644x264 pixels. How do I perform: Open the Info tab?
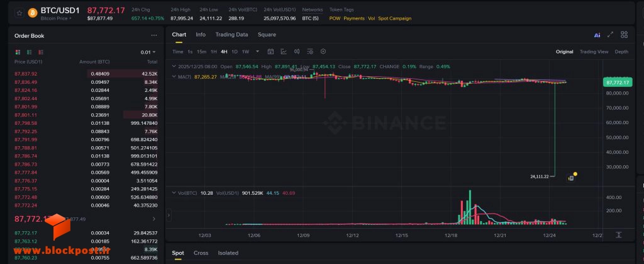[x=201, y=35]
